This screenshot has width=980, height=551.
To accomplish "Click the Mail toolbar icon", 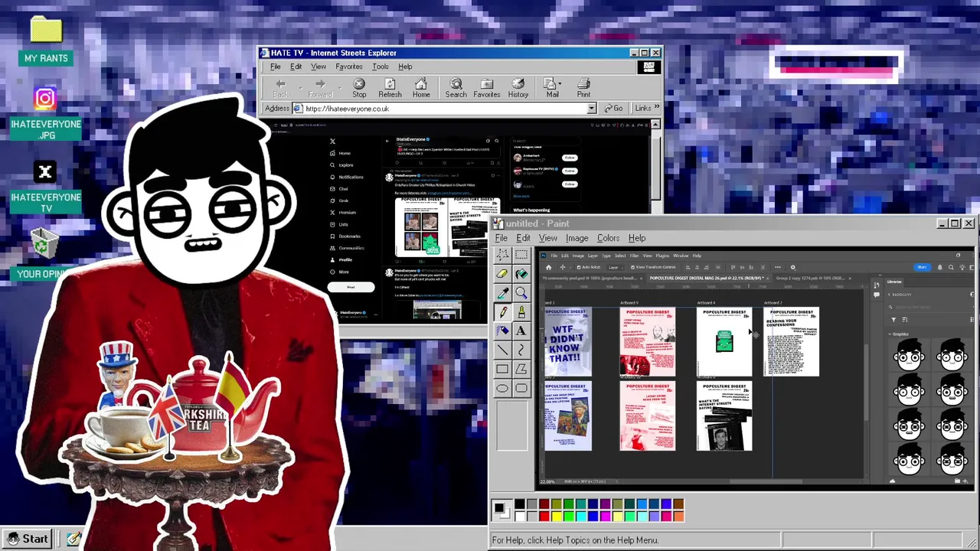I will pos(551,88).
